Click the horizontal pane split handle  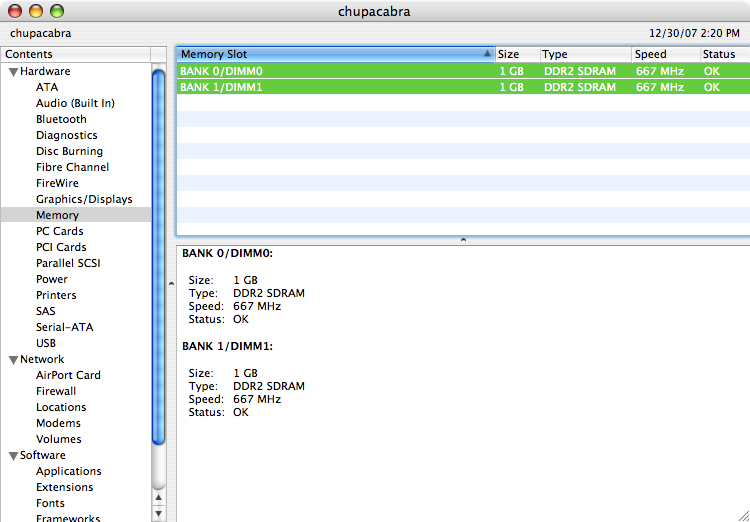coord(463,240)
